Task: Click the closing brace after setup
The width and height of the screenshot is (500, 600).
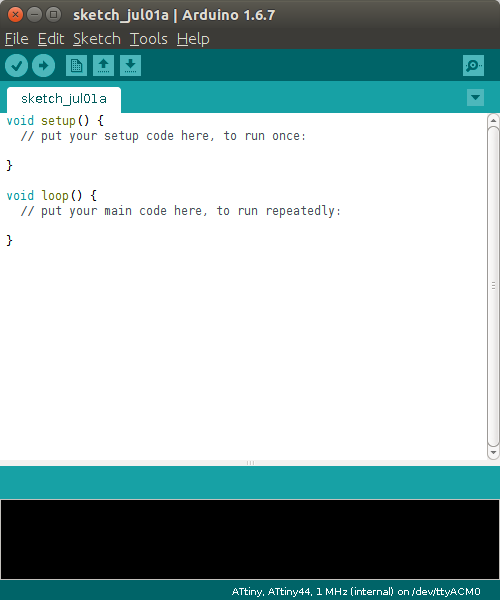Action: point(10,166)
